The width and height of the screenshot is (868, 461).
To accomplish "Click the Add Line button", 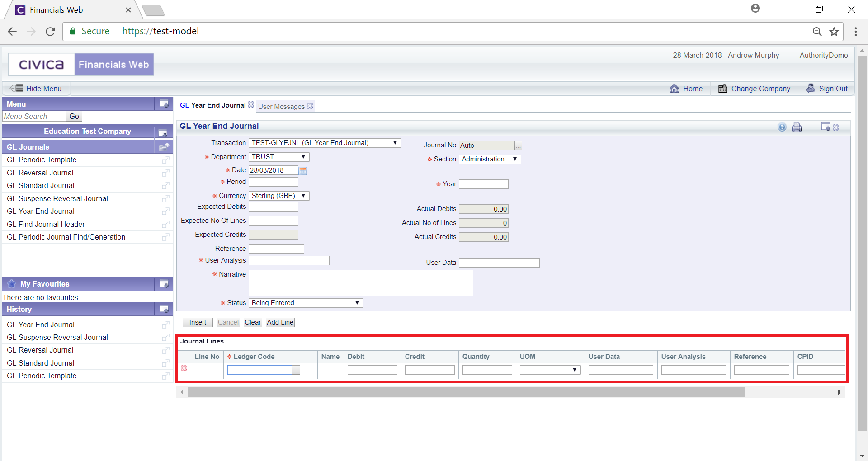I will coord(280,322).
